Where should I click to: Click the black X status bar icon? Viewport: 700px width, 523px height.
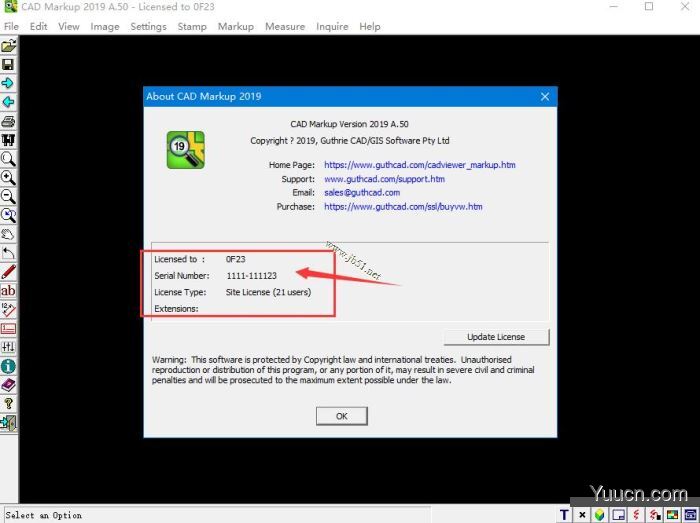click(x=582, y=515)
